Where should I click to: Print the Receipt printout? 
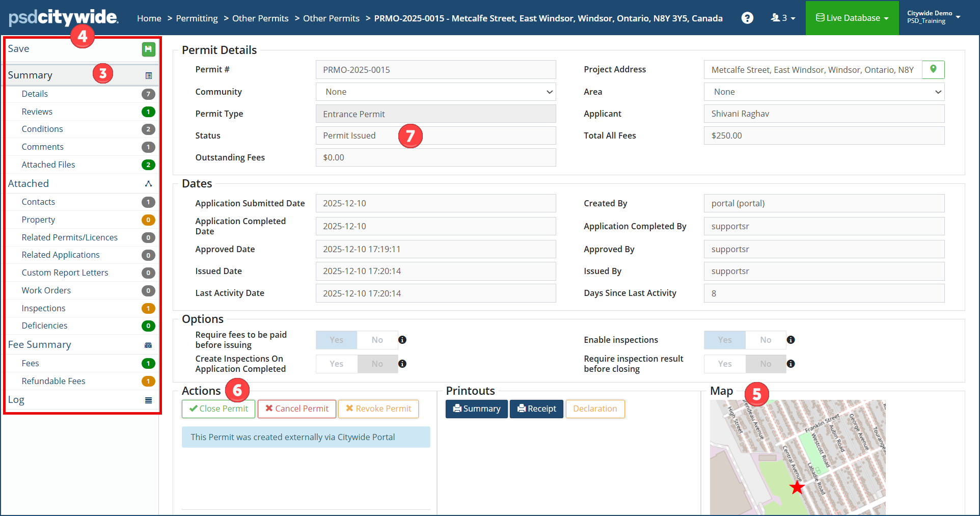[536, 409]
